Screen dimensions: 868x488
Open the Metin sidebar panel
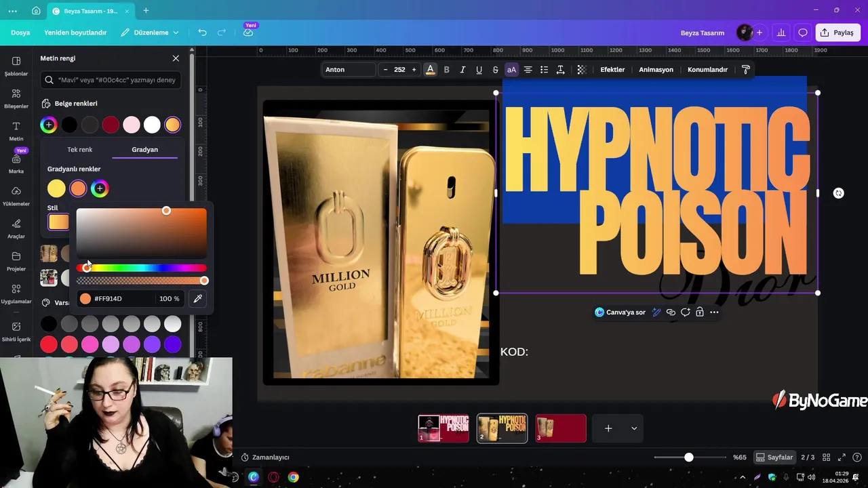pyautogui.click(x=16, y=131)
